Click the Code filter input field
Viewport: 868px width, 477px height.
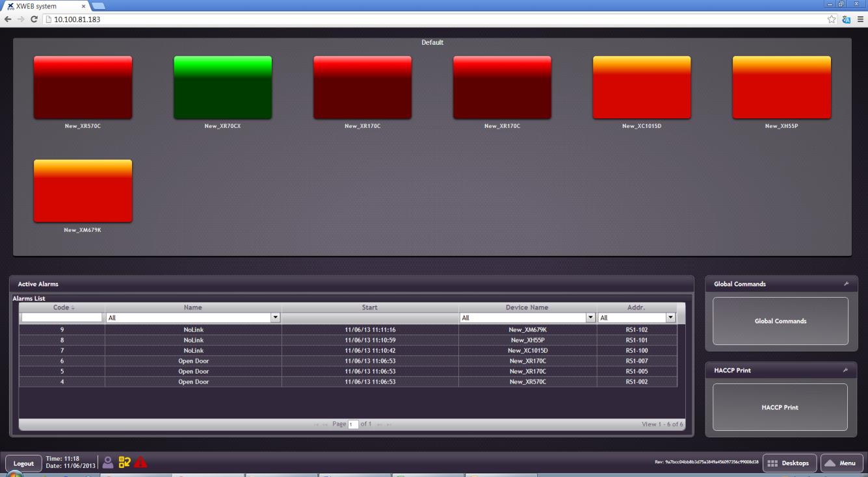pyautogui.click(x=62, y=318)
